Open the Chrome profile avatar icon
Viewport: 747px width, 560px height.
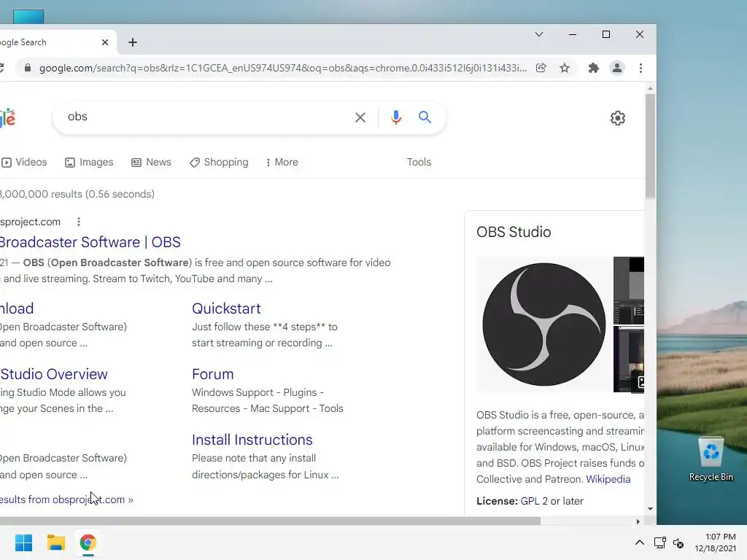tap(617, 68)
